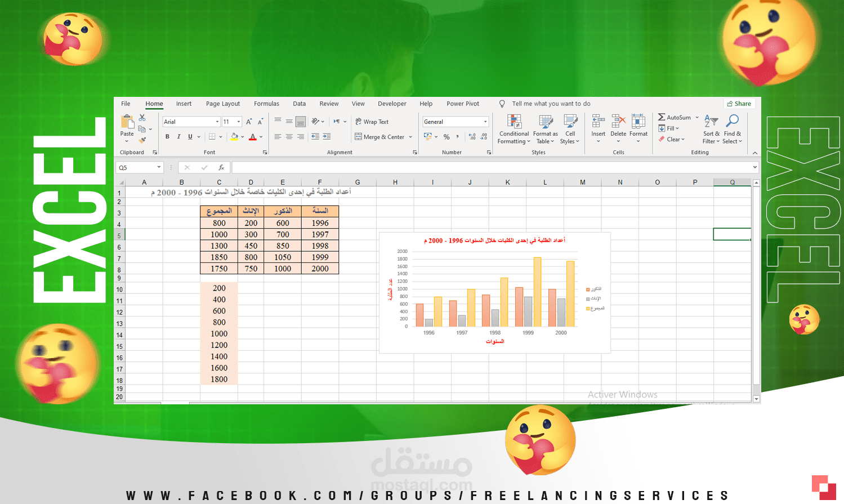Click the Borders icon
Viewport: 844px width, 504px height.
[x=212, y=137]
